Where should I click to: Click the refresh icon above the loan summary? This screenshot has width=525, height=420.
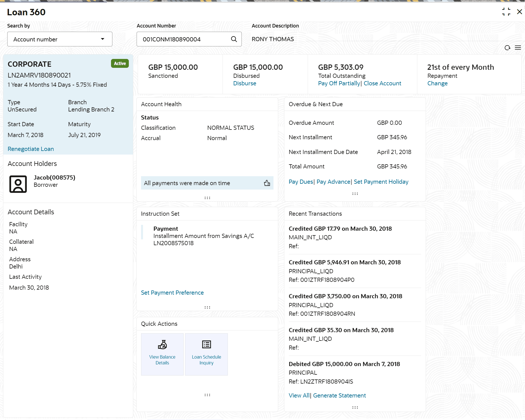point(507,48)
